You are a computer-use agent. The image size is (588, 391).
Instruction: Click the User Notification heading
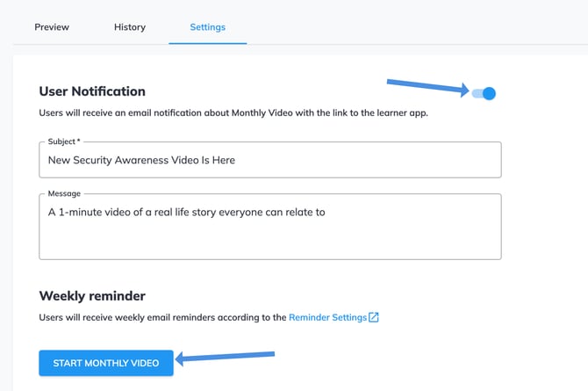92,91
